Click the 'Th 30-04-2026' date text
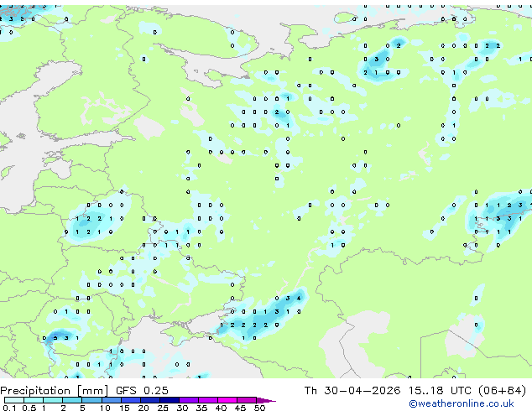532x411 pixels. click(x=352, y=391)
